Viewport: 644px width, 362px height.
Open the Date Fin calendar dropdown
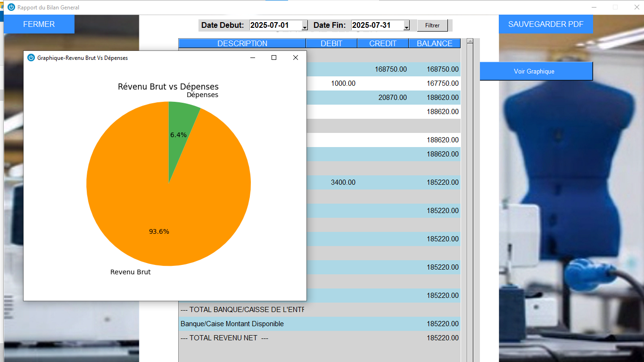[407, 26]
